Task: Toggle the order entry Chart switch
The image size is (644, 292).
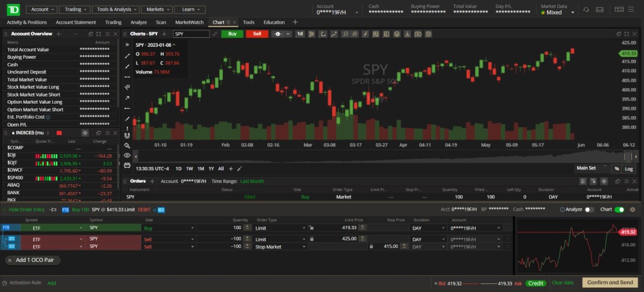Action: (x=619, y=210)
